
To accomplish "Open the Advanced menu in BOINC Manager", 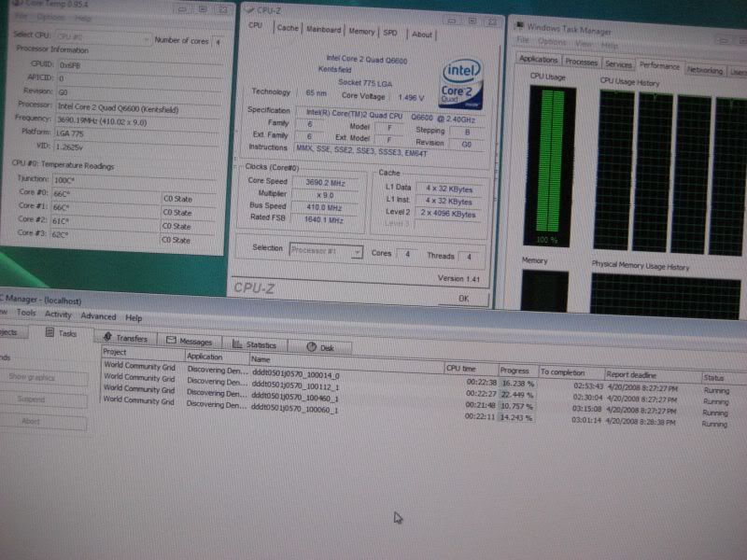I will [x=98, y=316].
